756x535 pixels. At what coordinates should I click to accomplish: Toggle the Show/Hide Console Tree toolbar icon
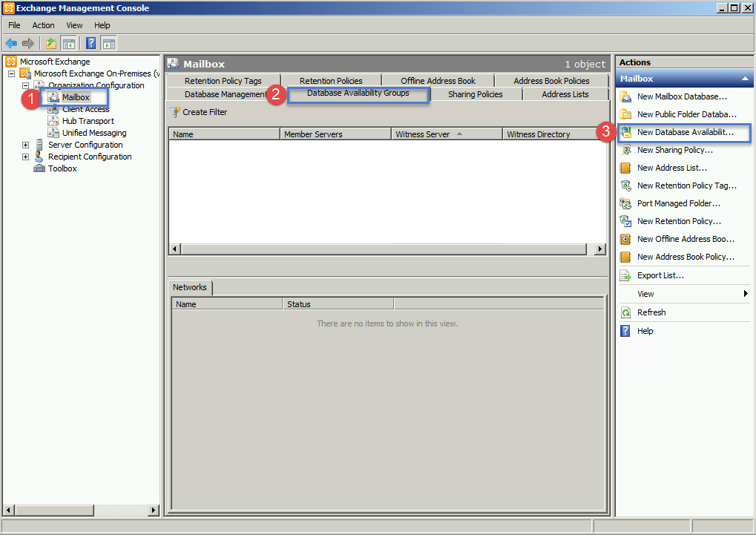coord(69,44)
